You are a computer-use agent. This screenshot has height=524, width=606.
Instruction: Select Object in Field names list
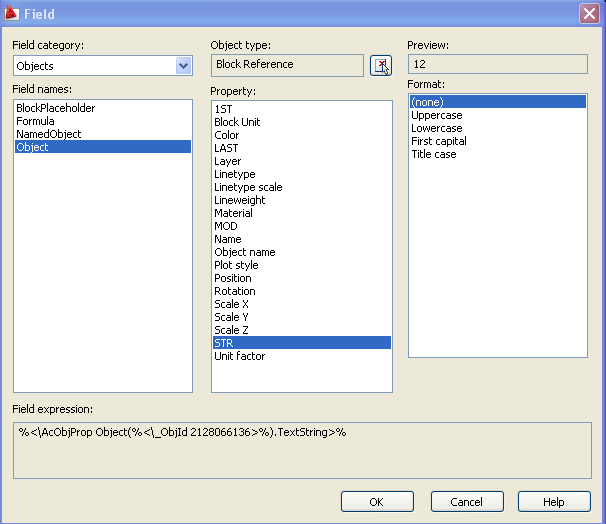[103, 147]
